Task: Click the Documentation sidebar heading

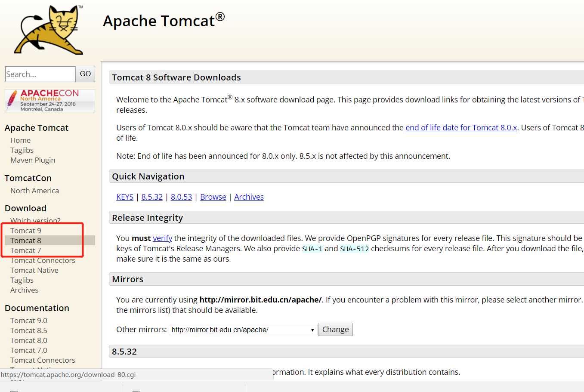Action: (37, 308)
